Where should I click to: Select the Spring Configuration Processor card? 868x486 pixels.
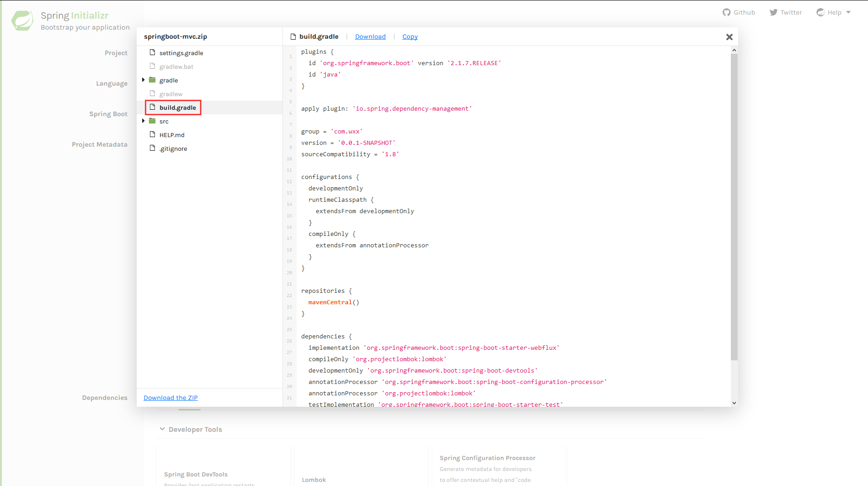point(499,466)
